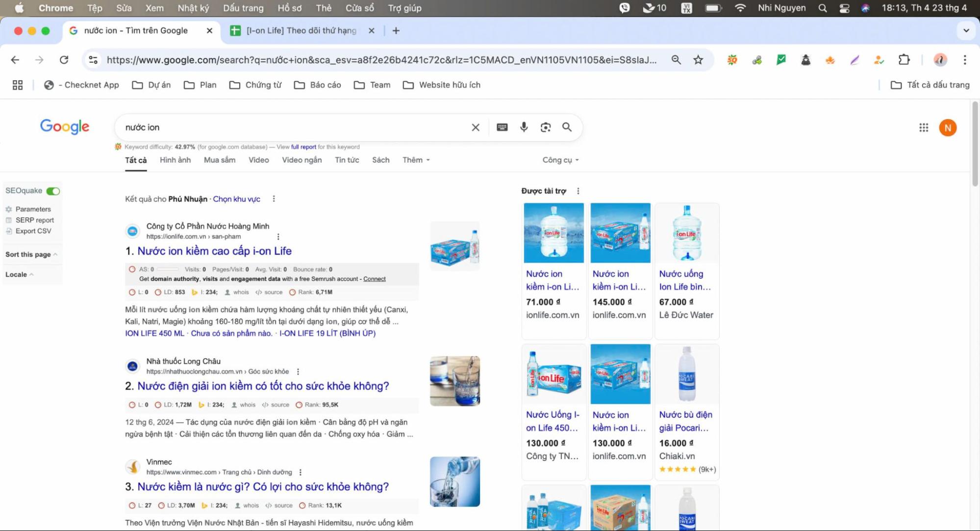
Task: Clear the search query with the X icon
Action: [476, 127]
